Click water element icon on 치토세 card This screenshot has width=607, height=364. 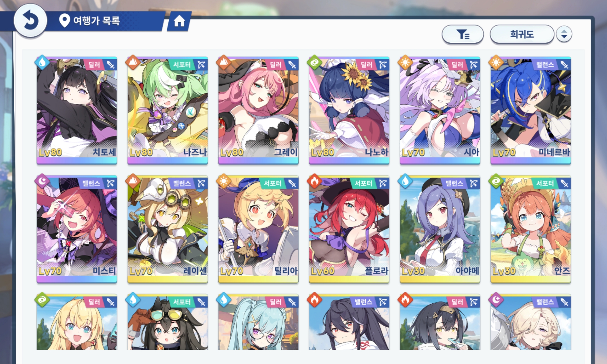pos(42,62)
